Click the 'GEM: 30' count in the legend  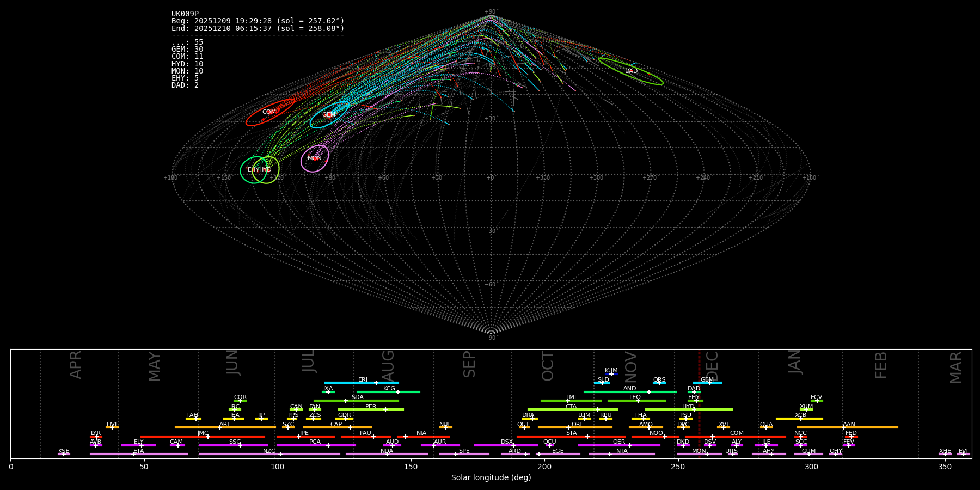coord(187,50)
